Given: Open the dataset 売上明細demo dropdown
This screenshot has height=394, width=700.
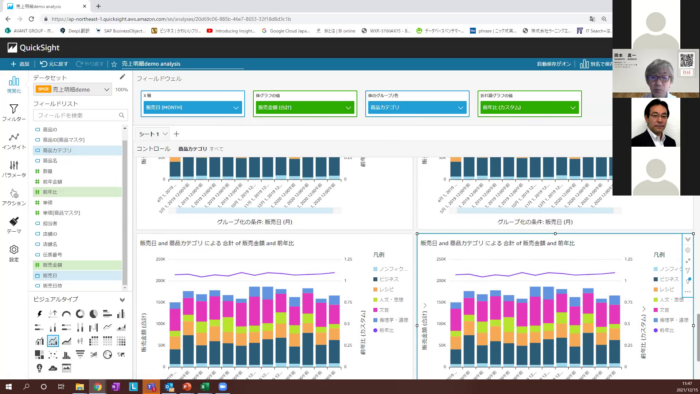Looking at the screenshot, I should (x=72, y=89).
